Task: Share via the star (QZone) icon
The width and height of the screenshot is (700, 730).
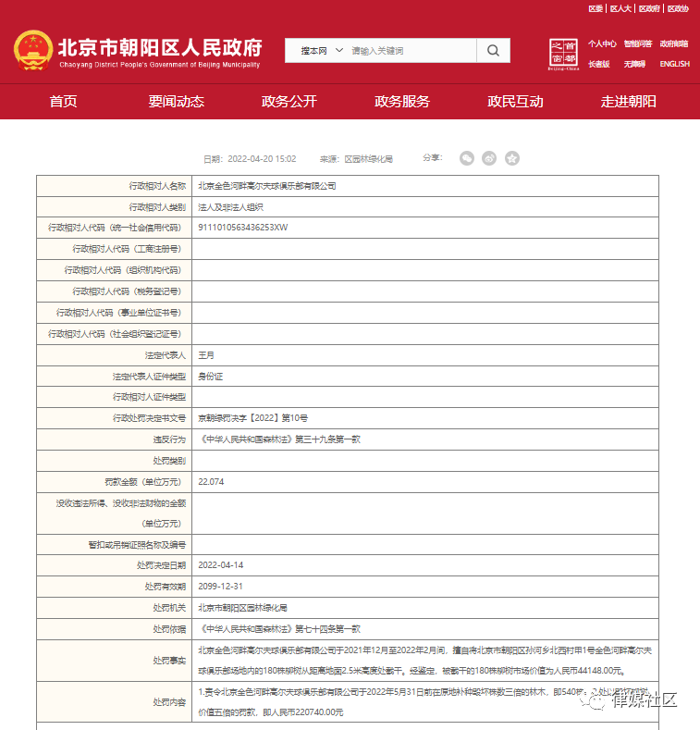Action: pos(512,158)
